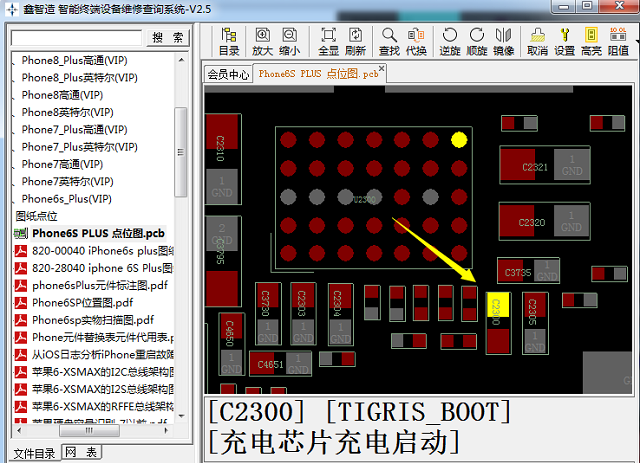Open Phone元件替换表元件代用表 PDF
Viewport: 640px width, 463px height.
coord(103,337)
